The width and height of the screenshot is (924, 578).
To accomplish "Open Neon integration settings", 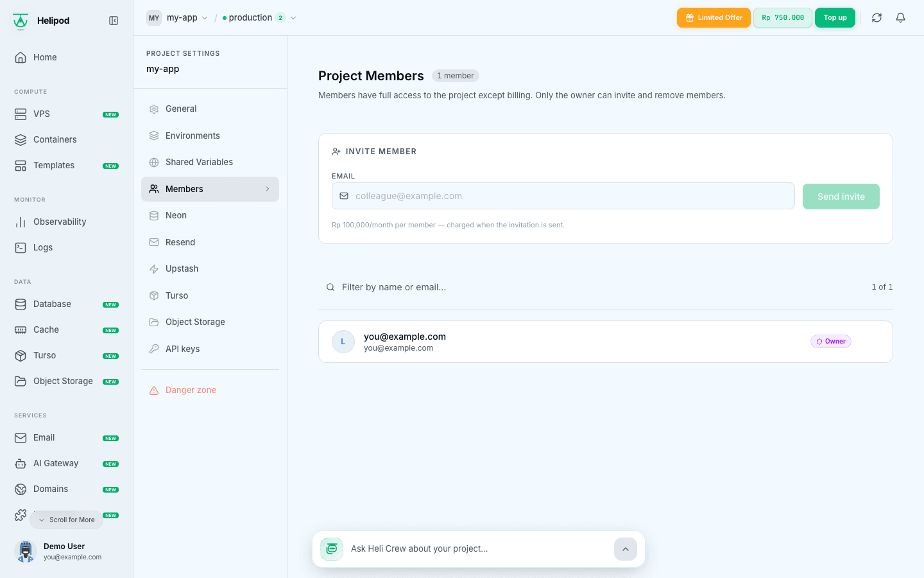I will pos(210,215).
